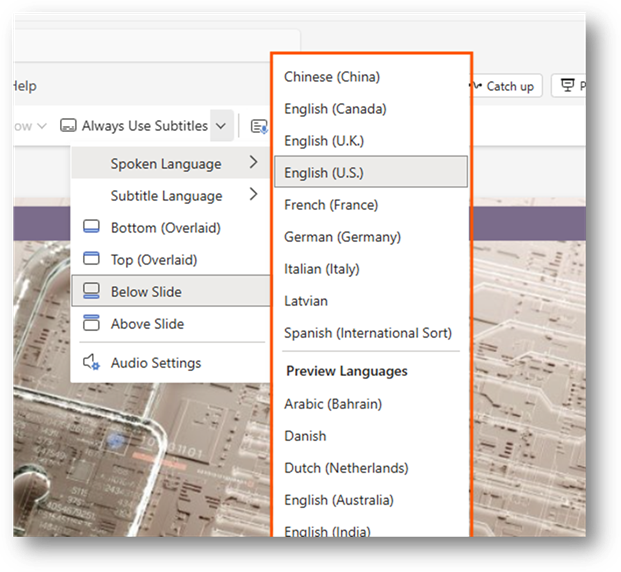Click the icon right of the subtitles dropdown
The image size is (621, 572).
pyautogui.click(x=259, y=126)
